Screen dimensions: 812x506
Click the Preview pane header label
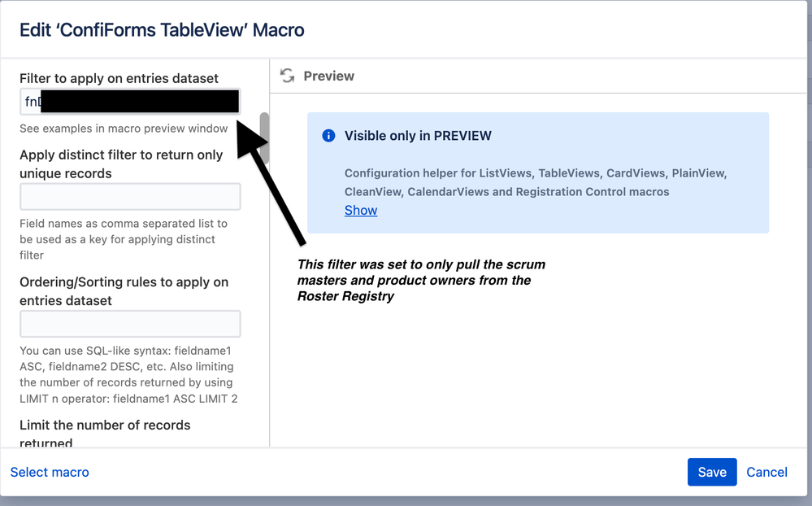click(x=328, y=75)
